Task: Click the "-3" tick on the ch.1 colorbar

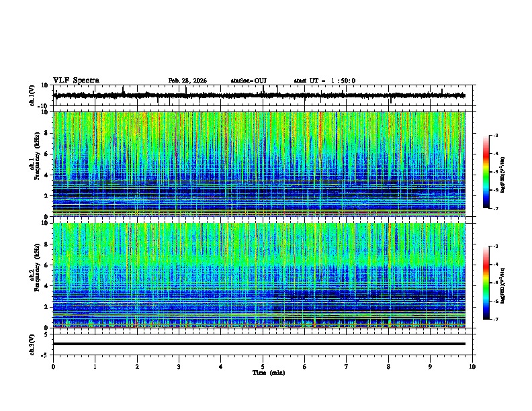Action: (496, 136)
